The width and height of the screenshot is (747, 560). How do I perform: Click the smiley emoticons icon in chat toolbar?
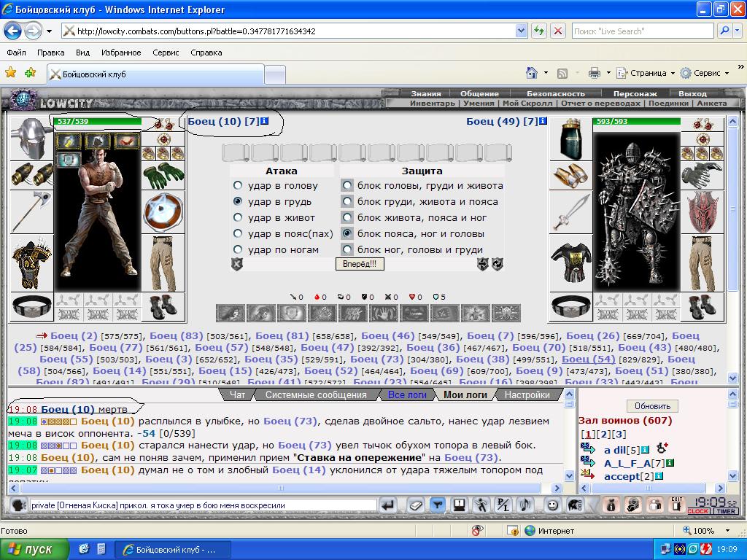553,505
